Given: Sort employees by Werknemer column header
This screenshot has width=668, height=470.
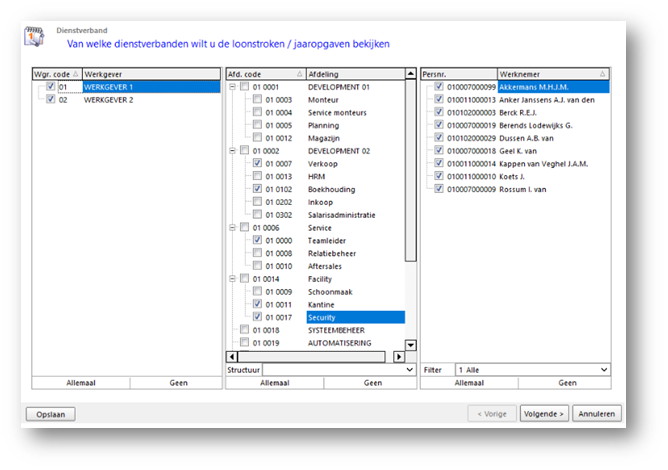Looking at the screenshot, I should click(553, 74).
